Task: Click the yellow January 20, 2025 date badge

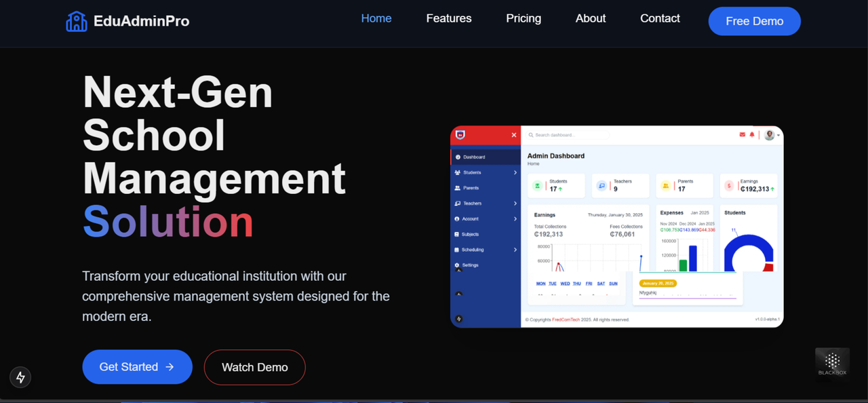Action: pyautogui.click(x=658, y=283)
